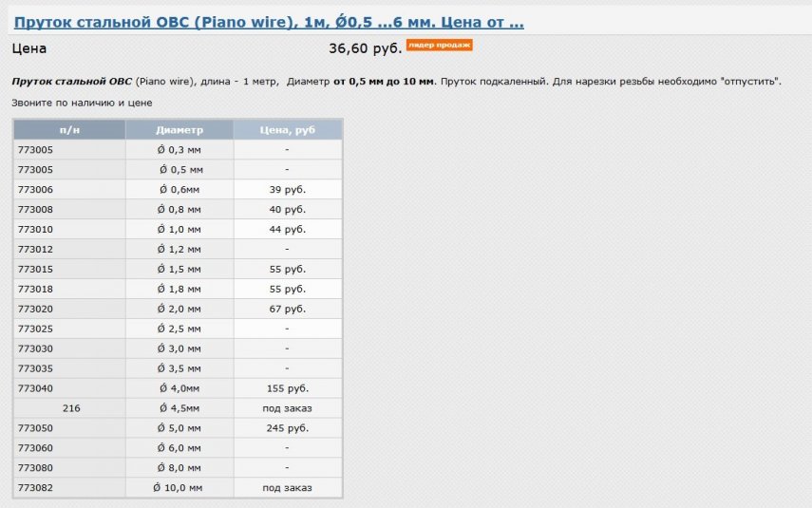Click the 'Звоните по наличию и цене' text
The width and height of the screenshot is (812, 508).
82,103
